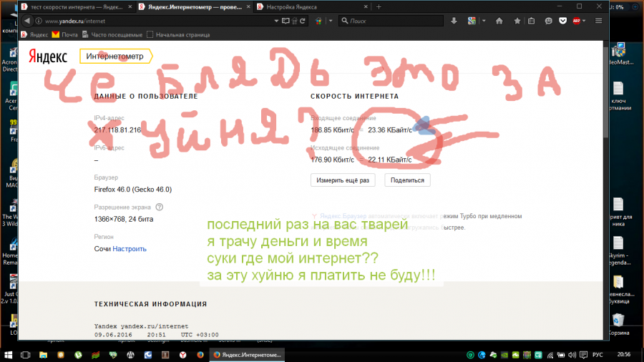Open Windows Start menu

pos(8,355)
